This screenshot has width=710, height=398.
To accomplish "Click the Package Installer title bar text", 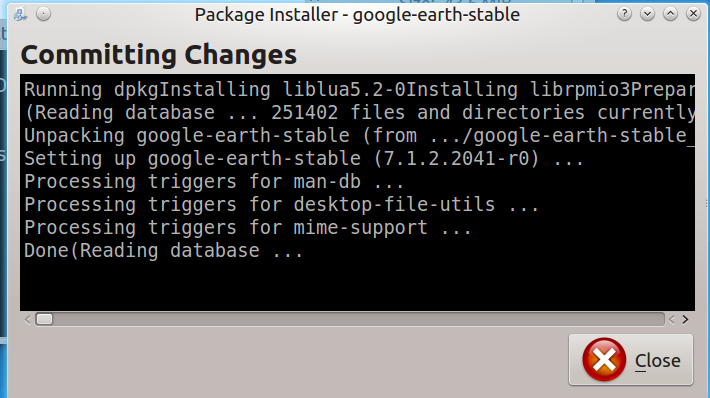I will click(357, 14).
